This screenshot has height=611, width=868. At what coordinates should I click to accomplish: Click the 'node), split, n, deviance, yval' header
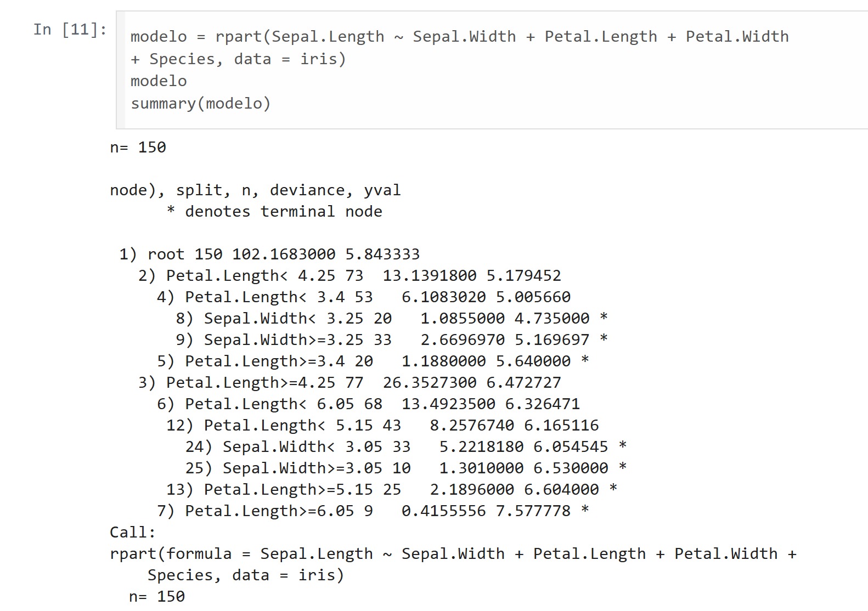(x=255, y=190)
